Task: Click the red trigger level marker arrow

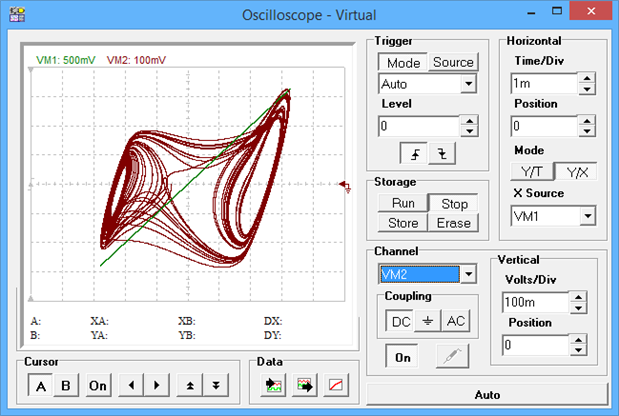Action: pos(345,186)
